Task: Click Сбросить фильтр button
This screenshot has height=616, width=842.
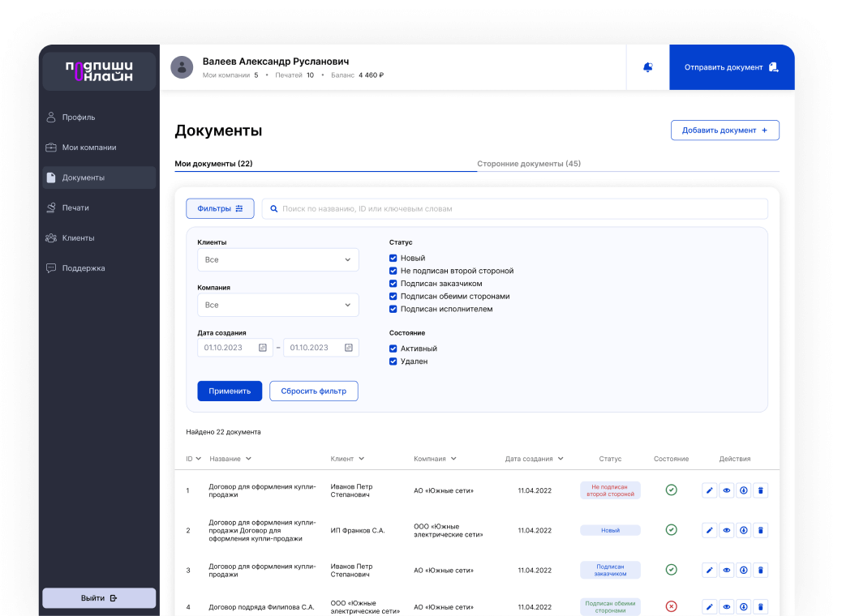Action: tap(314, 391)
